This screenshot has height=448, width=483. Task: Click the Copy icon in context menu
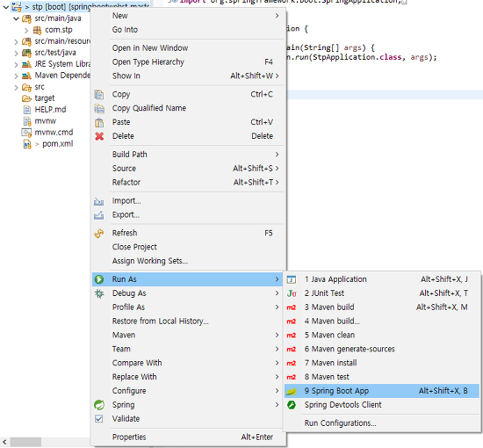[x=99, y=95]
